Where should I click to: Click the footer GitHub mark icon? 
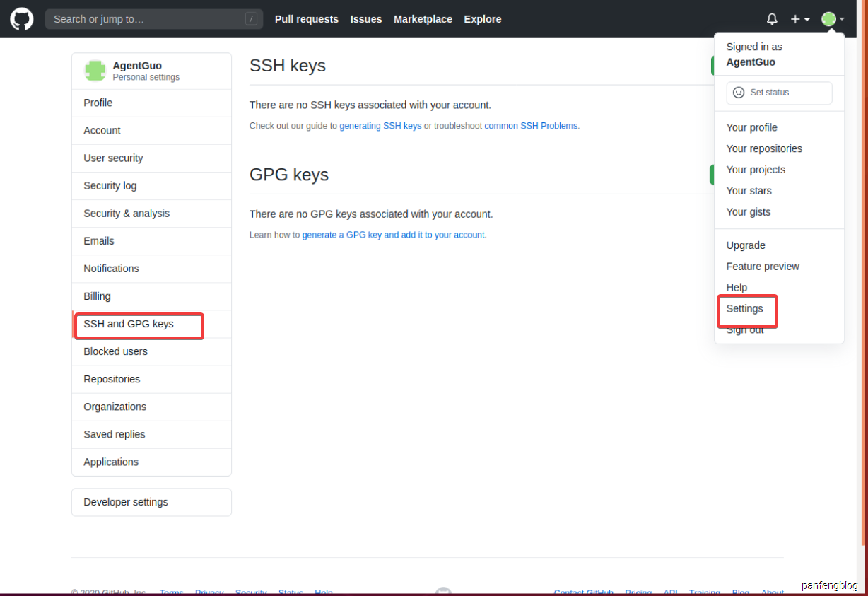point(443,592)
